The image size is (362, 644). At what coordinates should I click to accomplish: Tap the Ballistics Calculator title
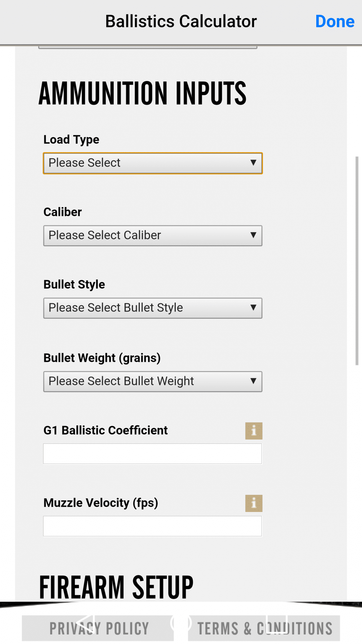[181, 22]
